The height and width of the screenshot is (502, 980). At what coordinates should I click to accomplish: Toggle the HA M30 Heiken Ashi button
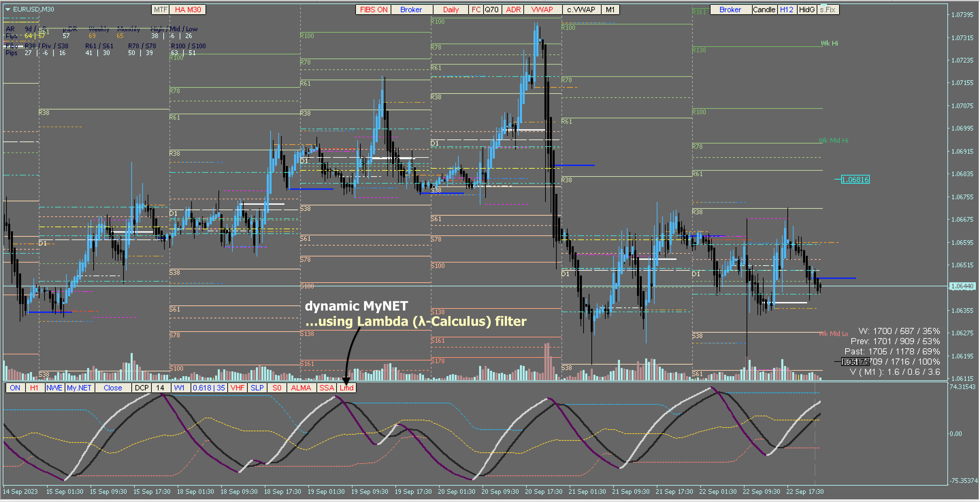(187, 10)
